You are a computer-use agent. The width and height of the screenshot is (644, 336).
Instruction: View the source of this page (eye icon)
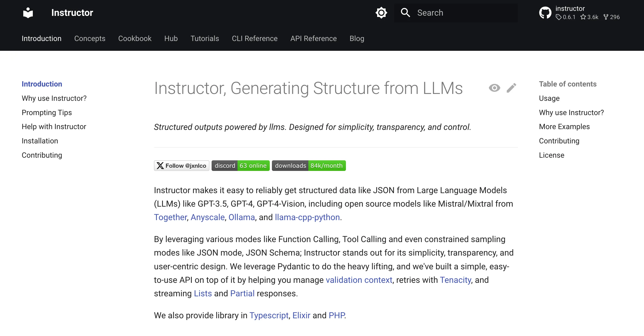pyautogui.click(x=494, y=88)
